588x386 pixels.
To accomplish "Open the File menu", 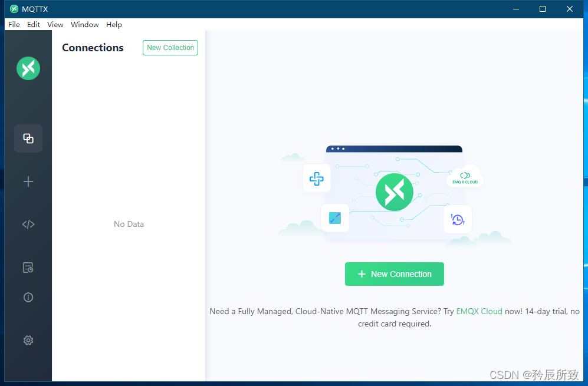I will (14, 24).
